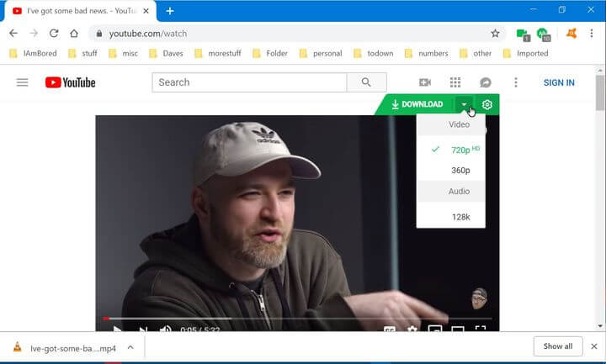606x364 pixels.
Task: Toggle the download quality dropdown arrow
Action: (464, 104)
